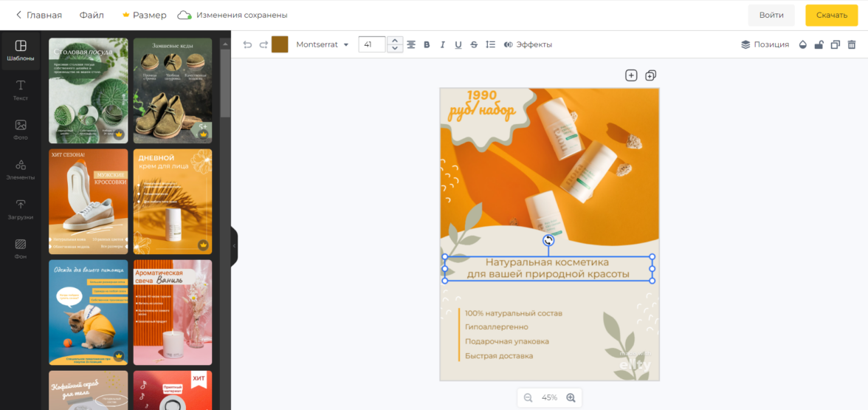Viewport: 868px width, 410px height.
Task: Increase font size with up stepper
Action: [395, 41]
